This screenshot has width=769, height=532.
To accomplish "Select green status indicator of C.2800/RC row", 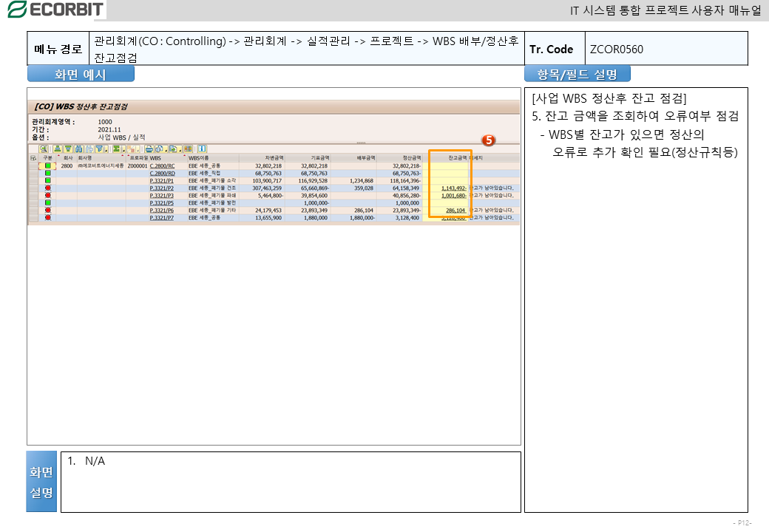I will tap(48, 166).
